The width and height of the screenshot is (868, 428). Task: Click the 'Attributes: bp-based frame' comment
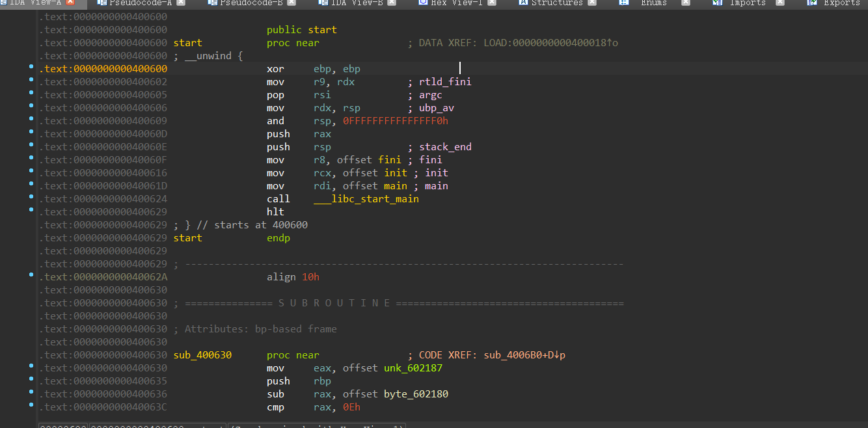[255, 329]
